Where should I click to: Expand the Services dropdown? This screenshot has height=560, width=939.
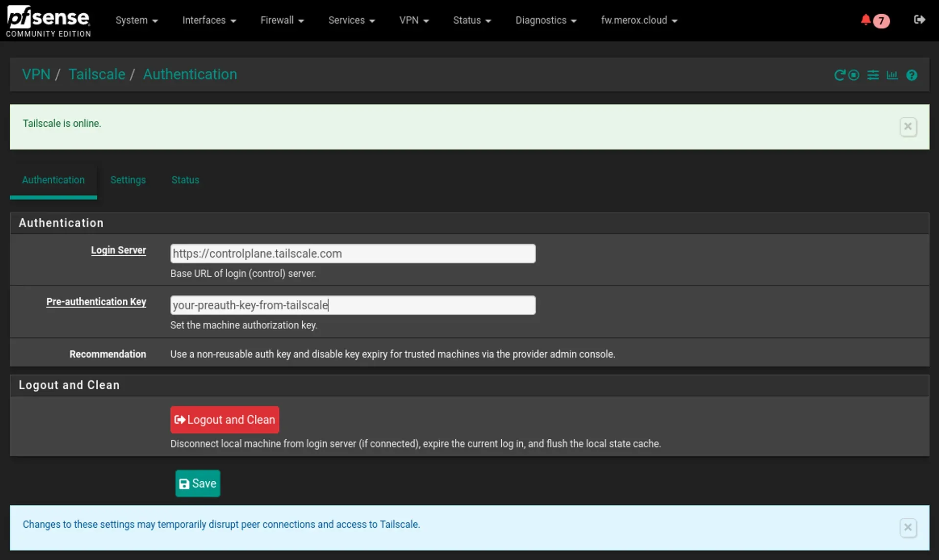(x=351, y=20)
